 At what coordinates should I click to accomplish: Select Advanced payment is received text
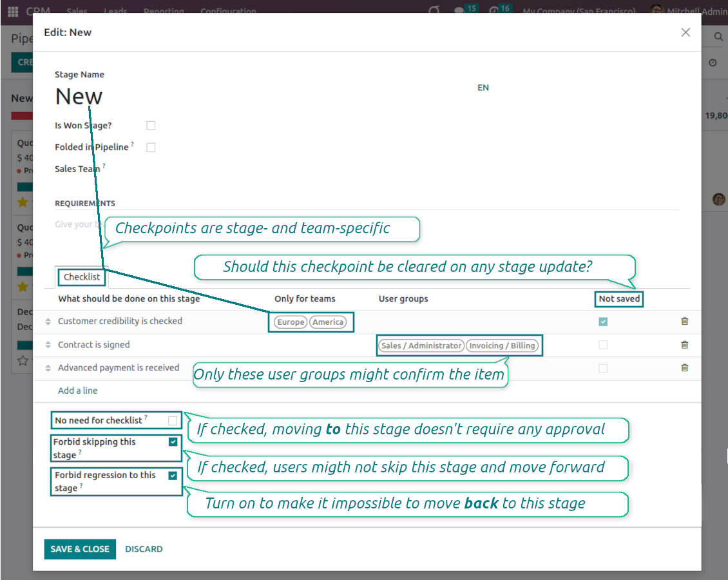click(119, 367)
